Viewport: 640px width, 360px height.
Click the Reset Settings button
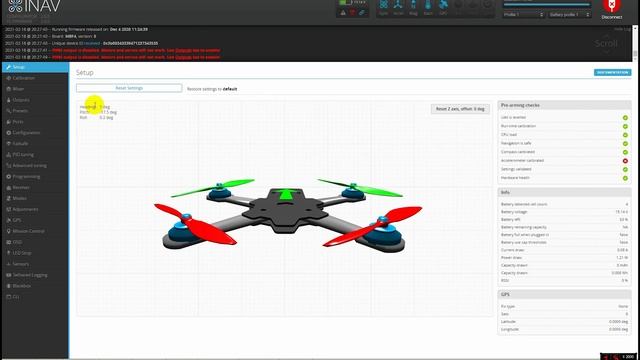click(x=129, y=88)
